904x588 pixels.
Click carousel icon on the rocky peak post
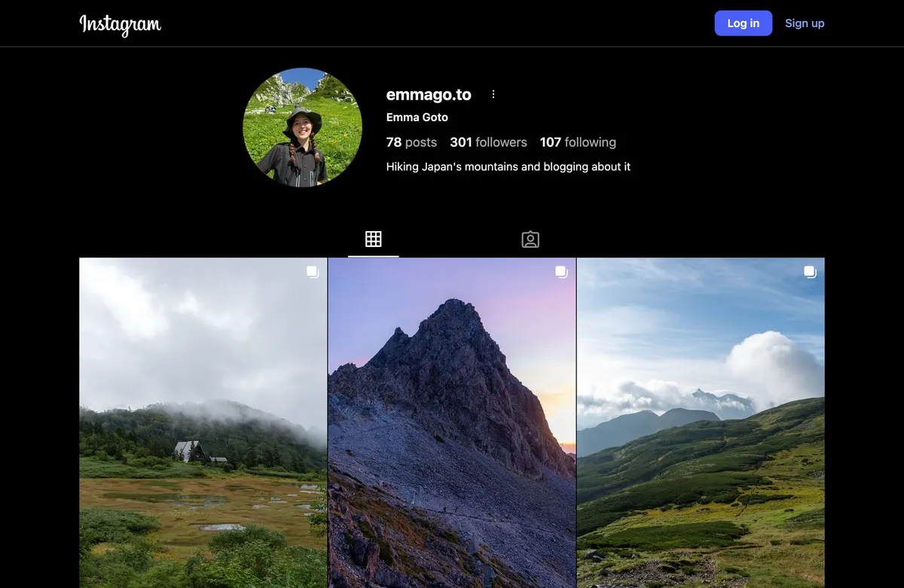[561, 272]
